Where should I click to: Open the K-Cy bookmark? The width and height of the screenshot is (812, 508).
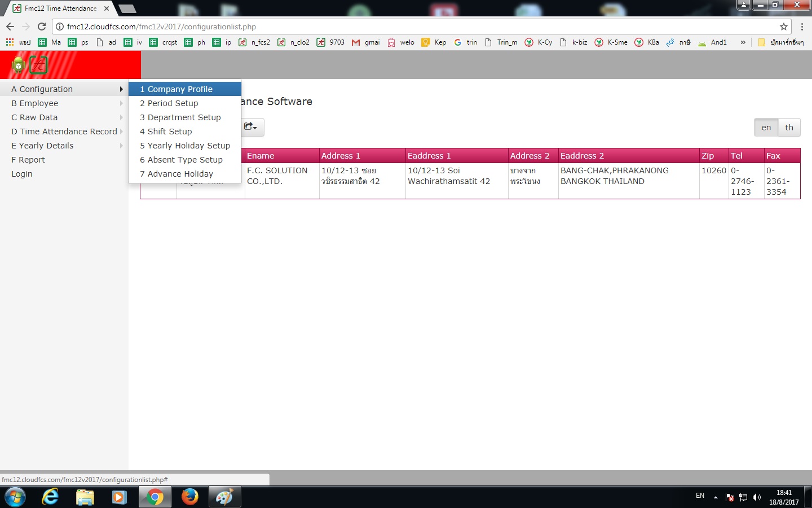[539, 42]
